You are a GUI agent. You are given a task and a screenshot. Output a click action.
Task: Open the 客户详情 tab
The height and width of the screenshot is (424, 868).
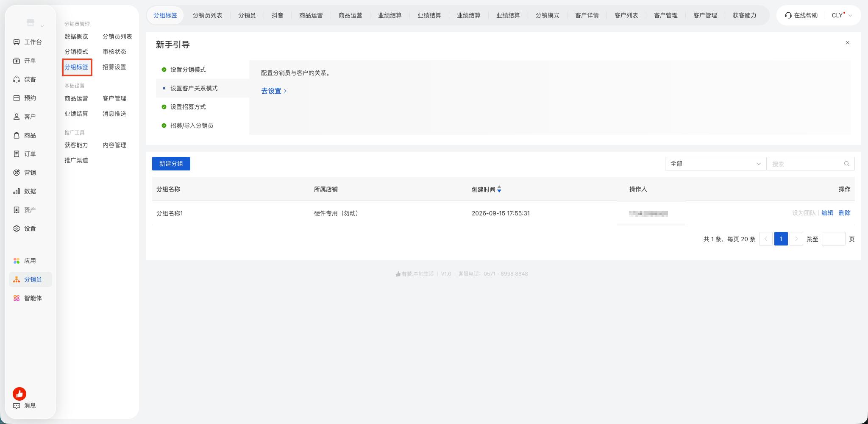coord(587,15)
